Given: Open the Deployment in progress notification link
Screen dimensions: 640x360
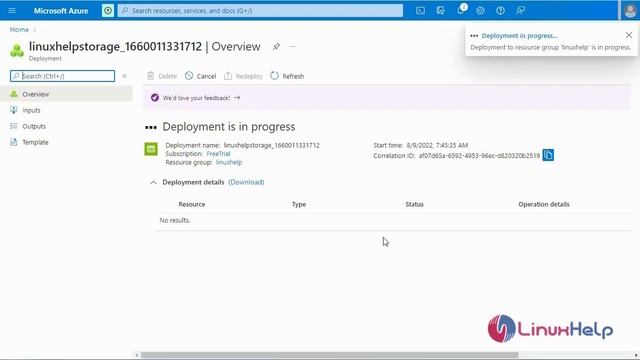Looking at the screenshot, I should click(519, 36).
